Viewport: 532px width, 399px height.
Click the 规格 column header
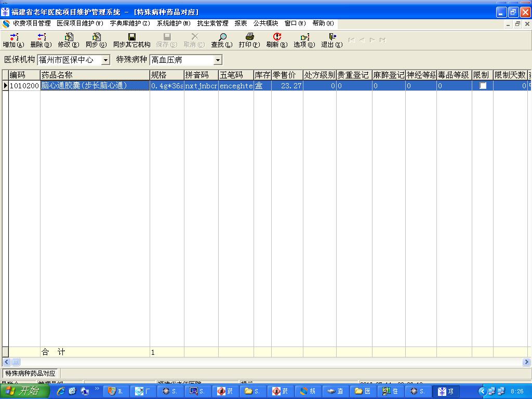[167, 75]
